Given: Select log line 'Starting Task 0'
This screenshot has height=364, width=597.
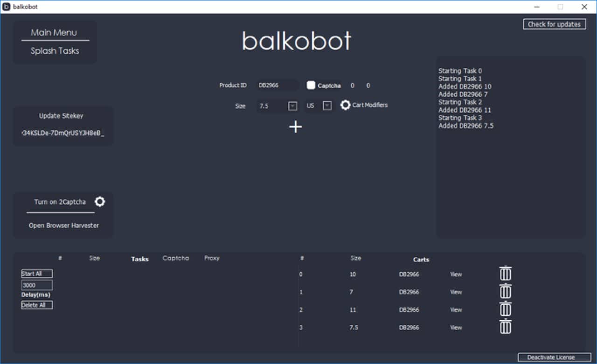Looking at the screenshot, I should (x=460, y=71).
